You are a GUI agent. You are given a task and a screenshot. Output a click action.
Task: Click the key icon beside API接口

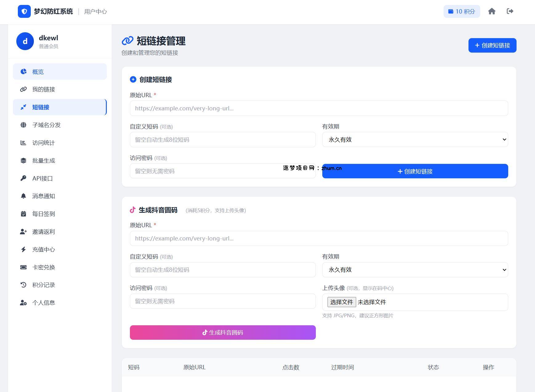pyautogui.click(x=23, y=178)
